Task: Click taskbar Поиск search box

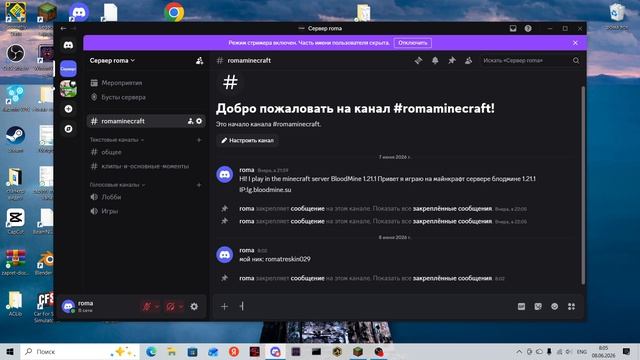Action: (x=80, y=352)
